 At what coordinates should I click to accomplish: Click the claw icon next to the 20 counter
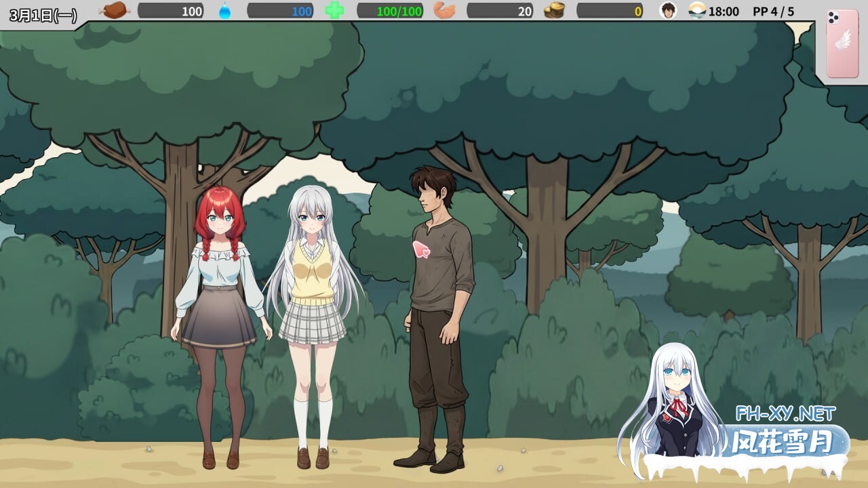pyautogui.click(x=444, y=10)
